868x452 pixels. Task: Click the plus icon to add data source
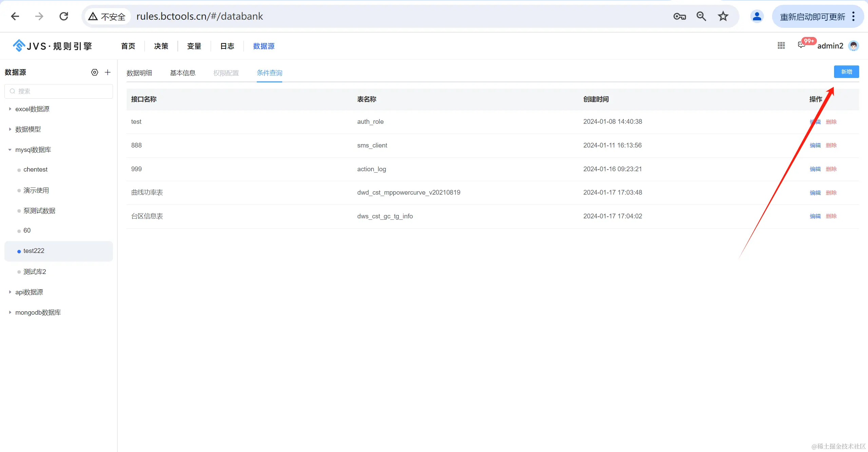[108, 72]
